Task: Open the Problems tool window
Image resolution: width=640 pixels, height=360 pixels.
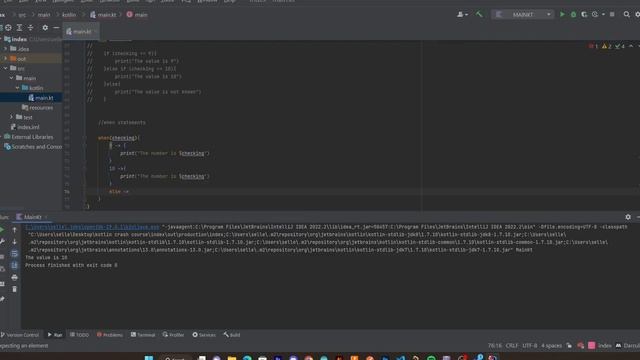Action: [109, 335]
